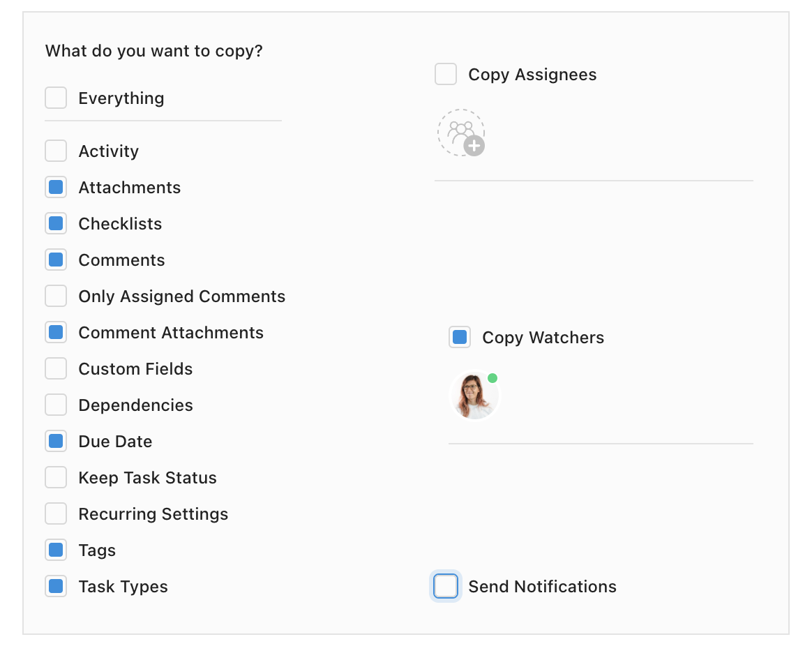The width and height of the screenshot is (812, 653).
Task: Uncheck the Tags checkbox
Action: coord(56,550)
